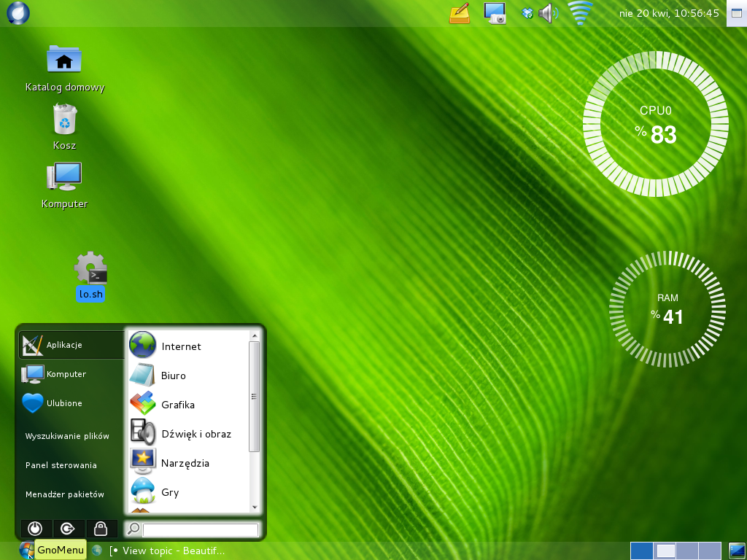Expand the Dźwięk i obraz category
The height and width of the screenshot is (560, 747).
coord(196,434)
